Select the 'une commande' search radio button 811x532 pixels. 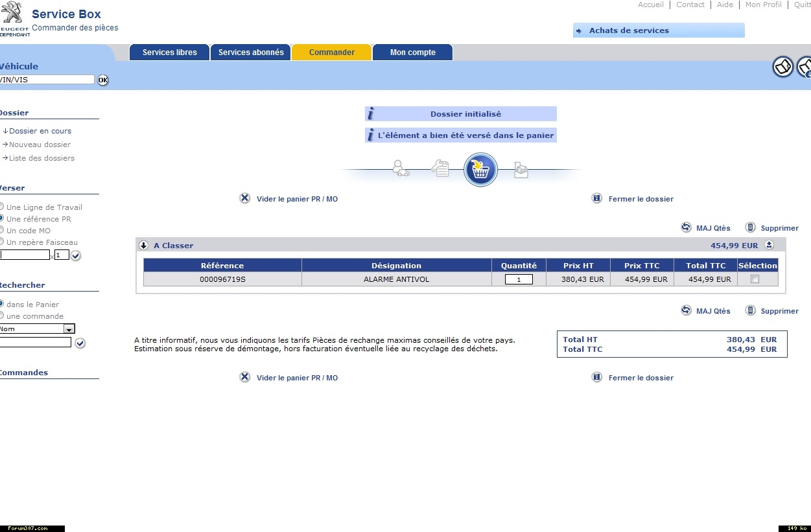point(2,316)
